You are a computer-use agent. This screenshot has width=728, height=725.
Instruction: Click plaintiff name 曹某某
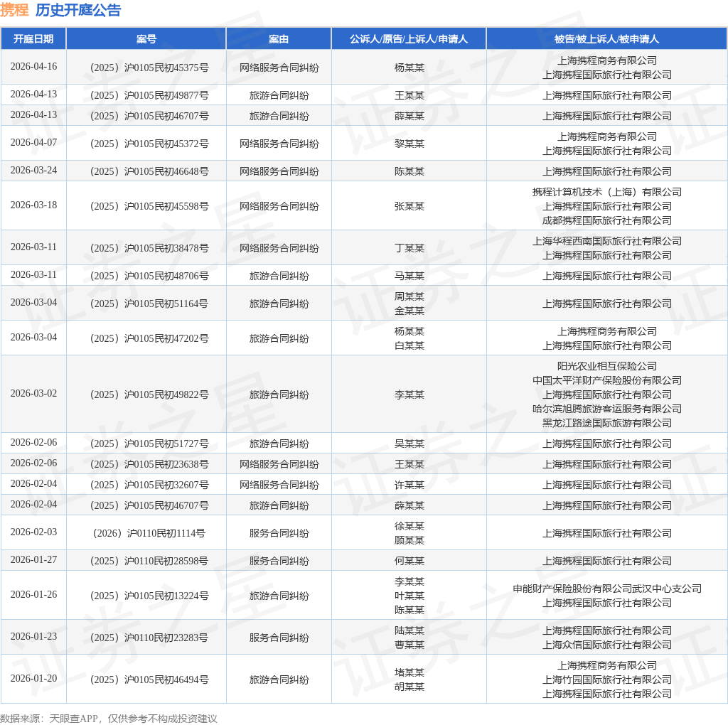point(409,645)
